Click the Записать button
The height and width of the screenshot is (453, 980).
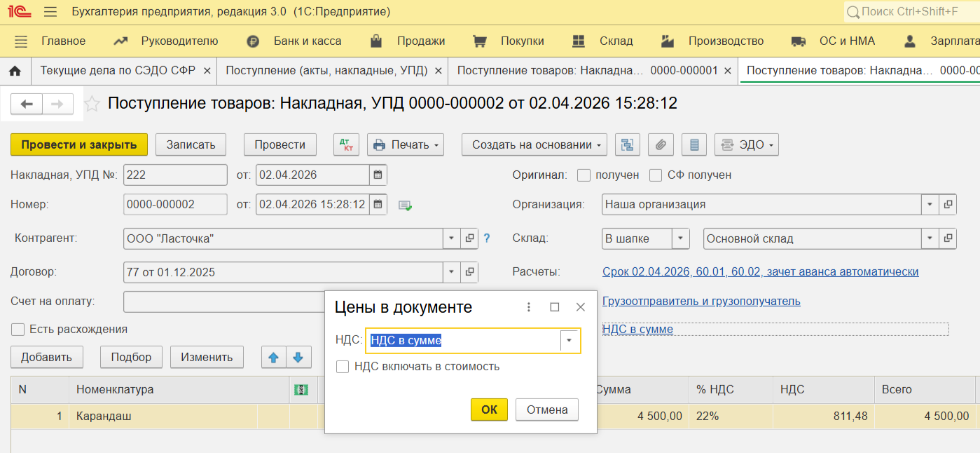[x=191, y=144]
